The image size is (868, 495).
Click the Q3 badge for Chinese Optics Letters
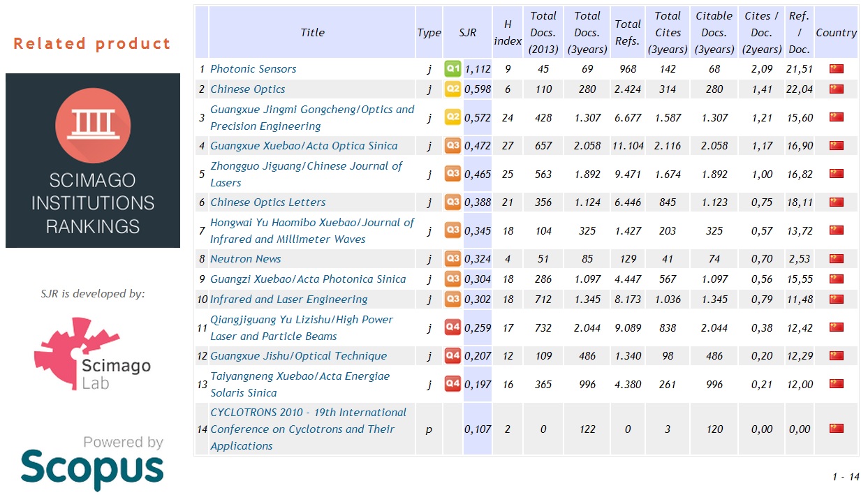pos(453,202)
